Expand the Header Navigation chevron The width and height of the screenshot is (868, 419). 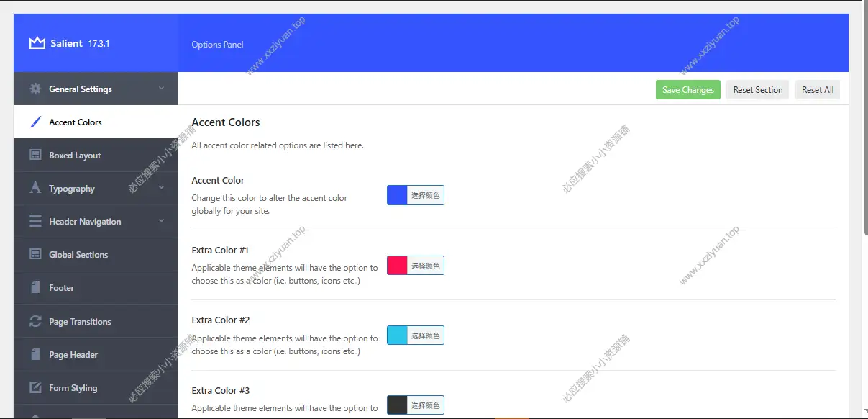pos(161,221)
